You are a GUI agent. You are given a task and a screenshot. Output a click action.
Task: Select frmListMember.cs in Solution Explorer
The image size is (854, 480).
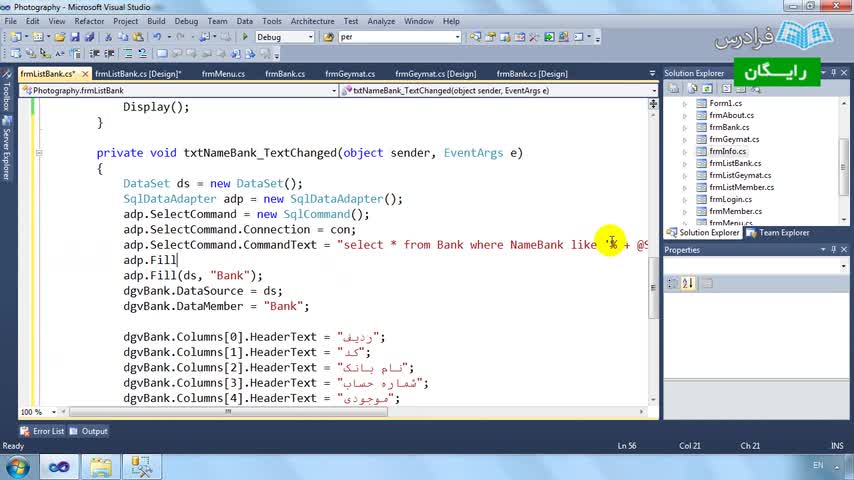click(741, 187)
